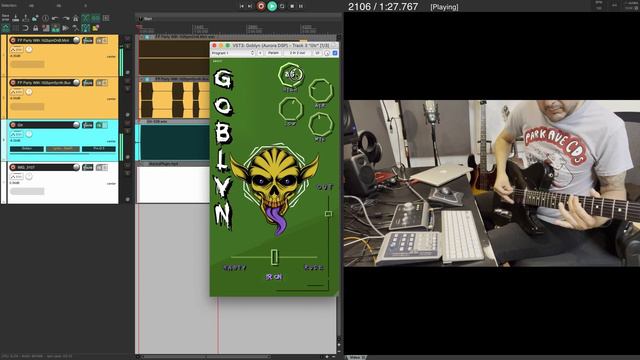The width and height of the screenshot is (640, 360).
Task: Click the top gain knob showing 36
Action: (x=291, y=75)
